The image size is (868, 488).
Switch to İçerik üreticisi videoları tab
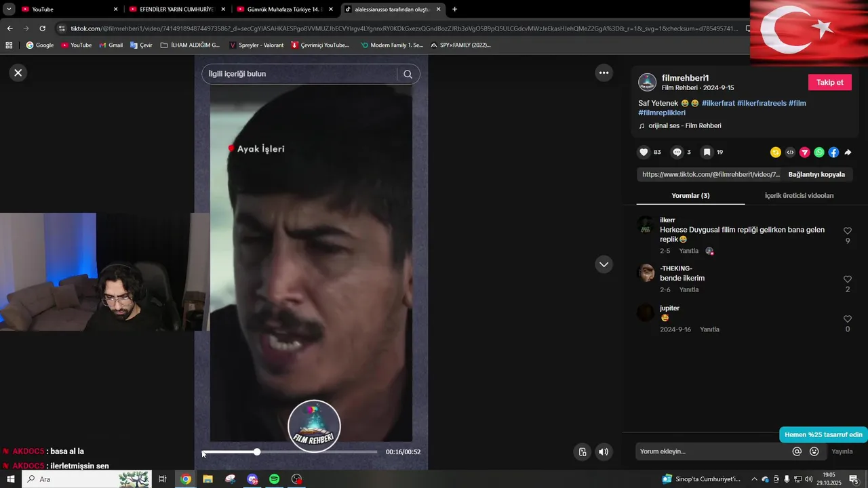799,196
